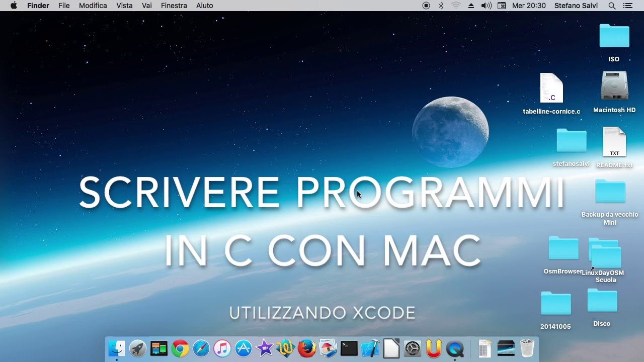Click the eject icon in menu bar
Screen dimensions: 644x362
tap(471, 6)
